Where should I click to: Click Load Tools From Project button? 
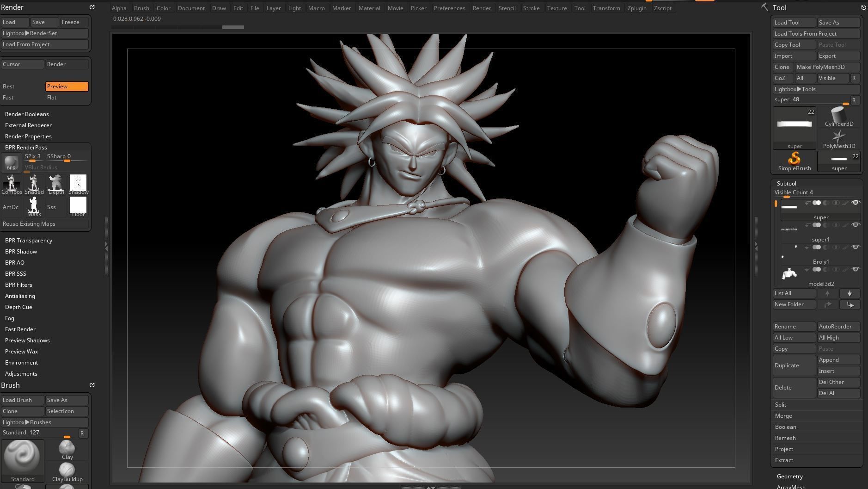point(816,34)
